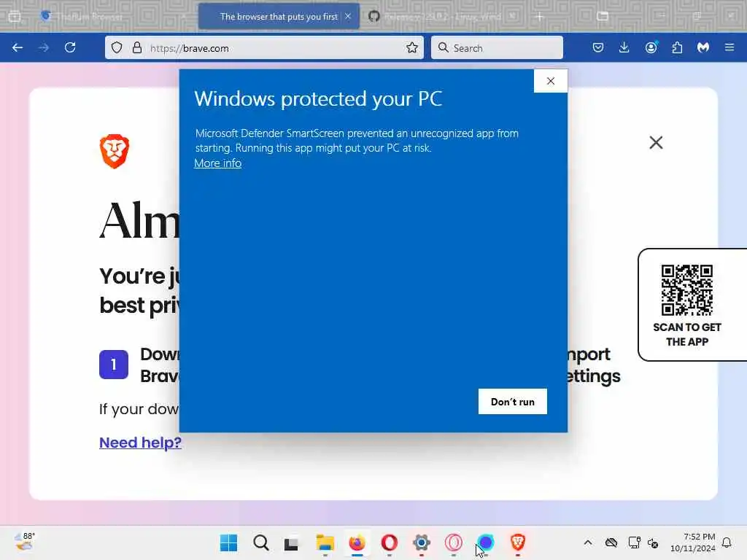Screen dimensions: 747x560
Task: Open the extensions puzzle icon
Action: 677,47
